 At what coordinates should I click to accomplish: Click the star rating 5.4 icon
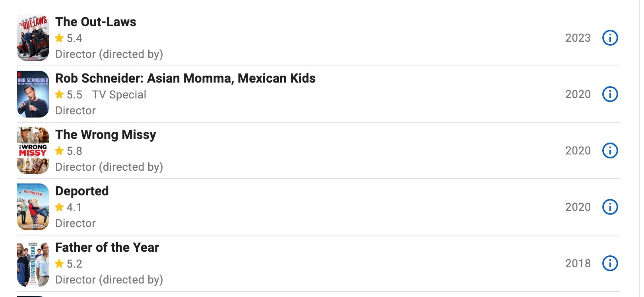60,38
